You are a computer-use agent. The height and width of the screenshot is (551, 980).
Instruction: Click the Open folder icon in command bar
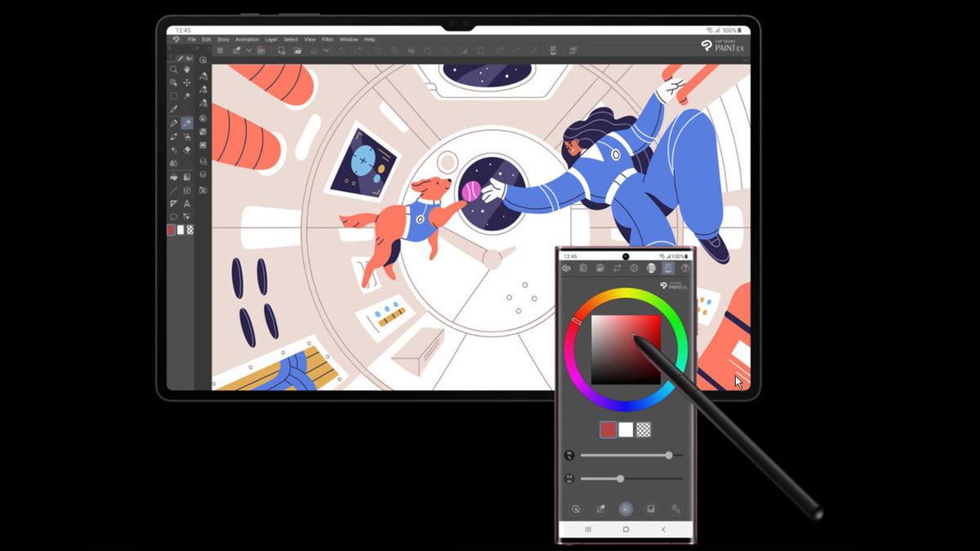coord(297,51)
